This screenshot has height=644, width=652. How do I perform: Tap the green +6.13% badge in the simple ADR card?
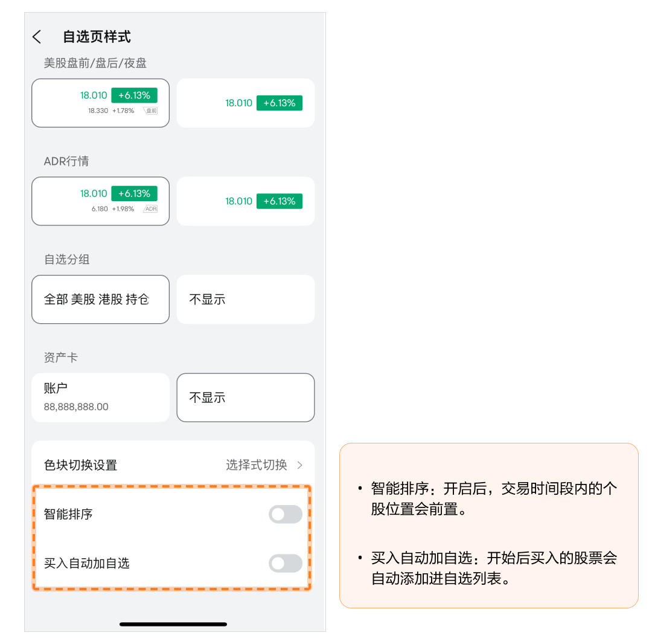[279, 201]
